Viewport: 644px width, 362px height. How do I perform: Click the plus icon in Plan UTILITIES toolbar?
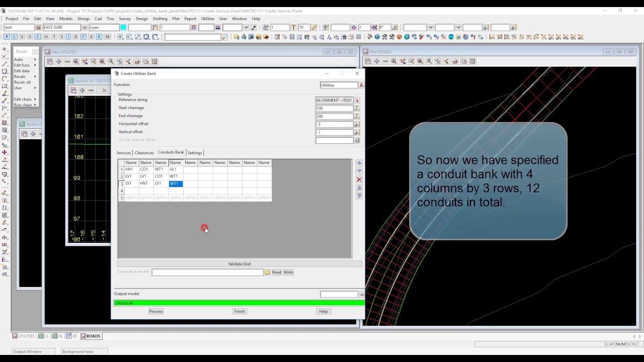point(58,61)
